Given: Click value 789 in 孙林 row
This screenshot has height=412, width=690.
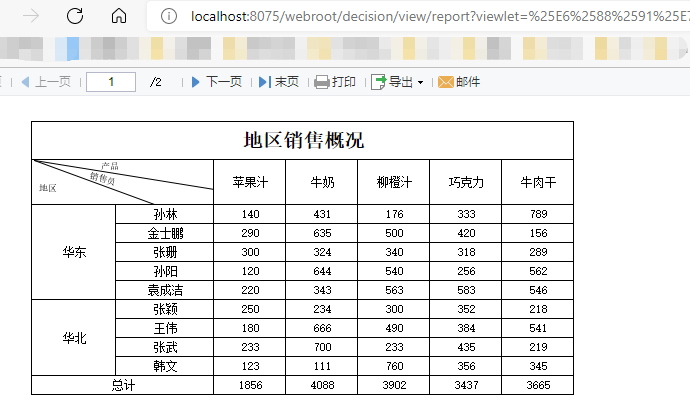Looking at the screenshot, I should point(538,214).
